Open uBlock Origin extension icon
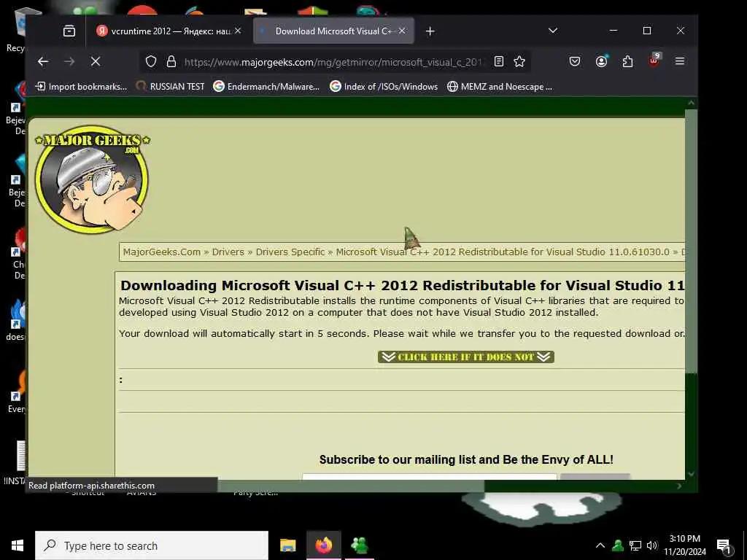This screenshot has height=560, width=747. tap(654, 61)
